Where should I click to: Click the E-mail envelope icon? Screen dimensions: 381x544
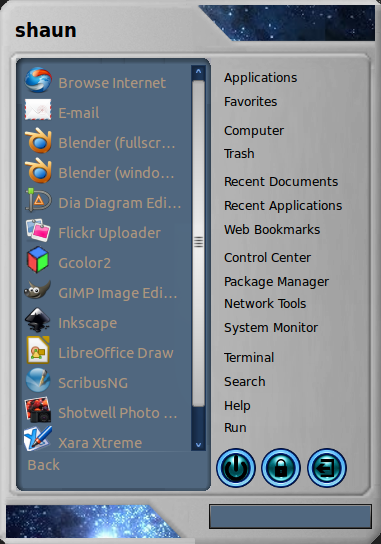point(38,110)
